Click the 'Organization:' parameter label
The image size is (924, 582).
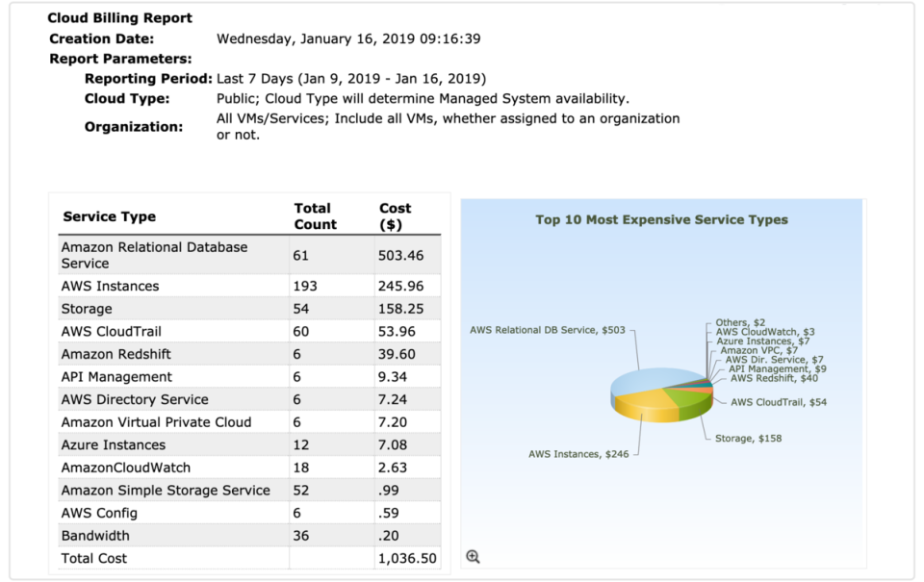point(133,127)
